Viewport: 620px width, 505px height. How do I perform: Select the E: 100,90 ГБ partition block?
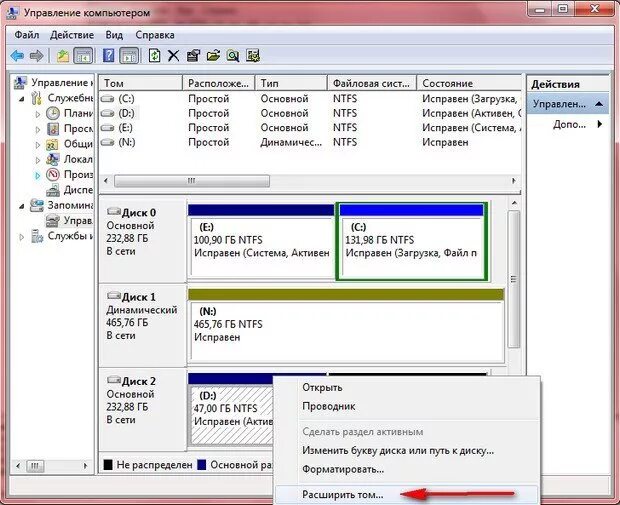point(261,242)
